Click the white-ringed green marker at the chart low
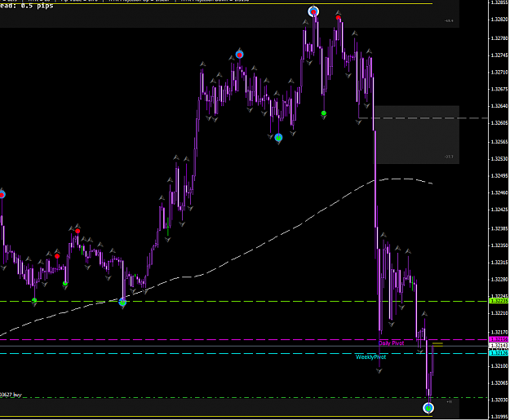This screenshot has width=510, height=420. 428,408
